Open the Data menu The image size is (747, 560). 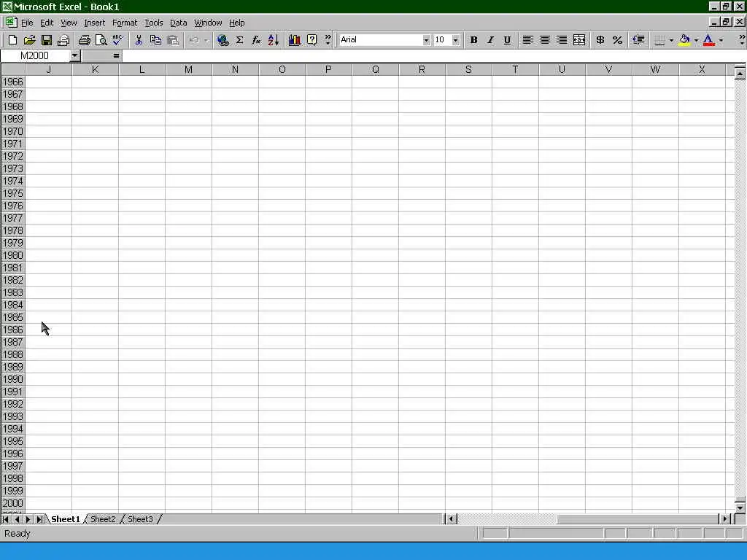click(x=179, y=23)
